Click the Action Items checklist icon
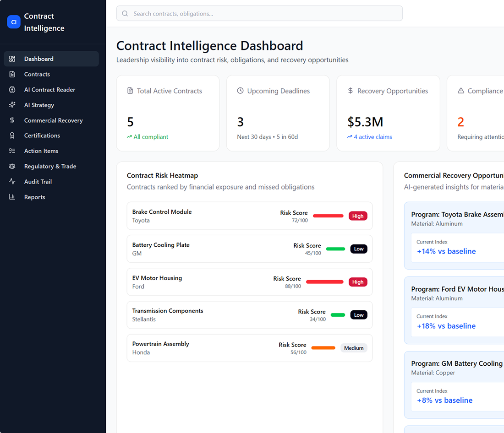 click(x=12, y=151)
